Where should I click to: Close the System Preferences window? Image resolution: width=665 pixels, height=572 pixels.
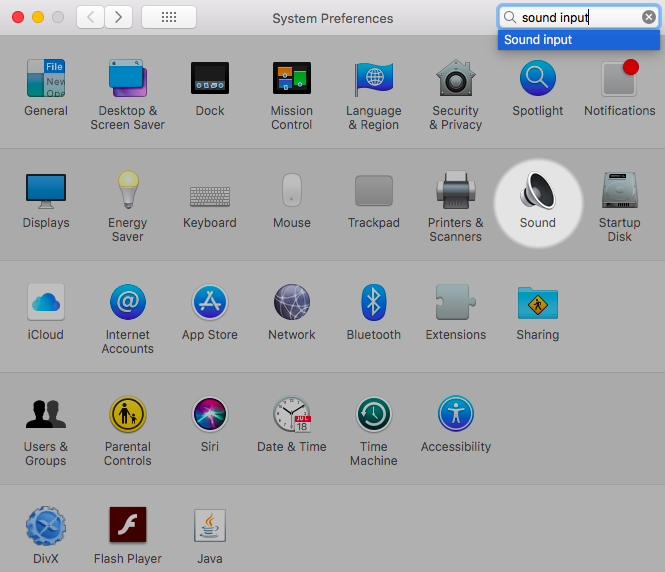pyautogui.click(x=18, y=17)
